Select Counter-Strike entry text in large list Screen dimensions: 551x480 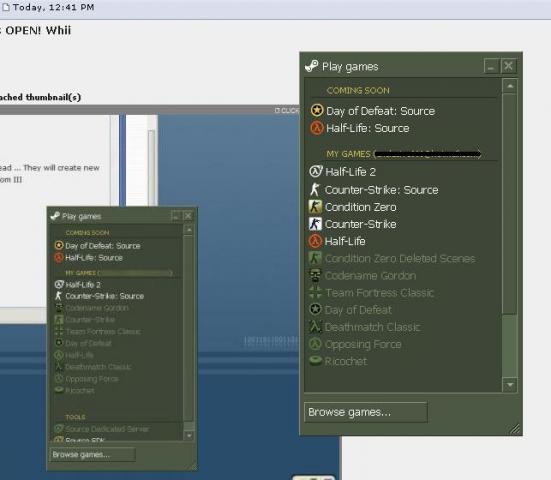(361, 224)
